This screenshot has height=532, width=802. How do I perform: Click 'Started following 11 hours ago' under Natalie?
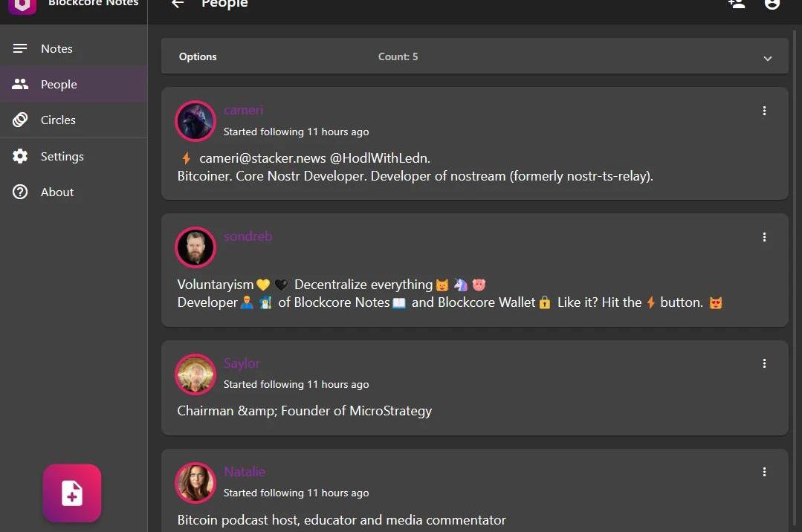click(x=296, y=493)
